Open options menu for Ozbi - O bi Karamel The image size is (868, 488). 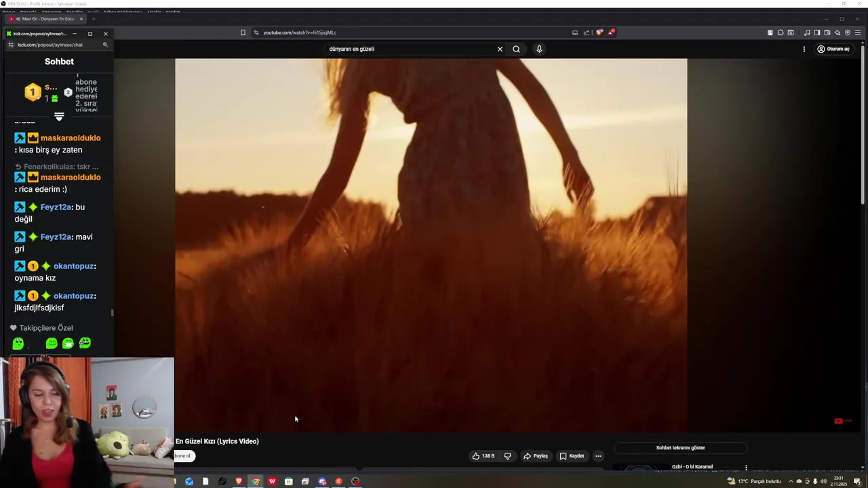(x=746, y=467)
